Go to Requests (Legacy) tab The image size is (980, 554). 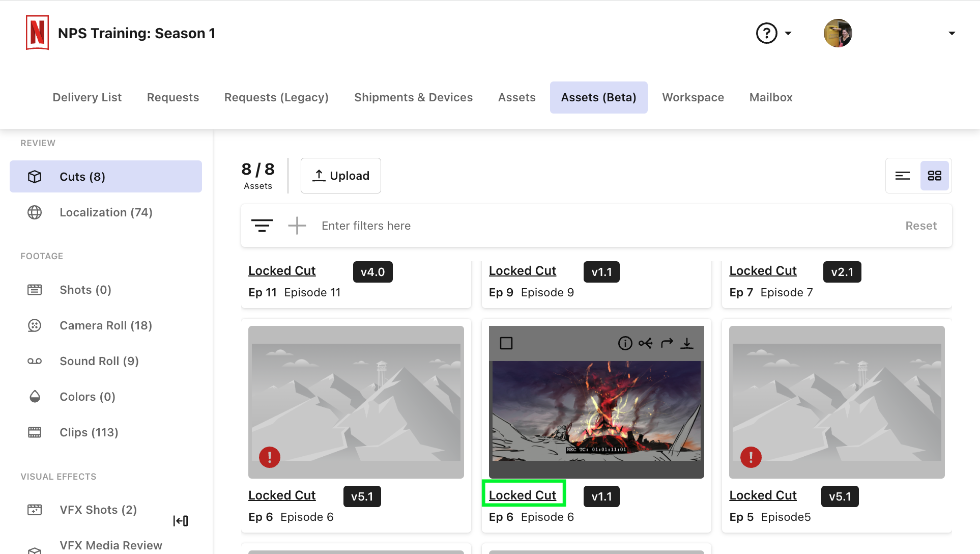point(276,97)
